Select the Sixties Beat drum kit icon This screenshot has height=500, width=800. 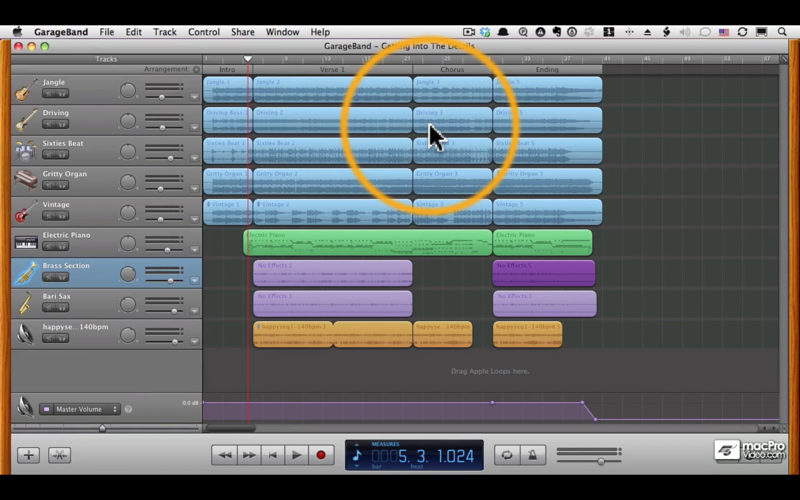26,151
